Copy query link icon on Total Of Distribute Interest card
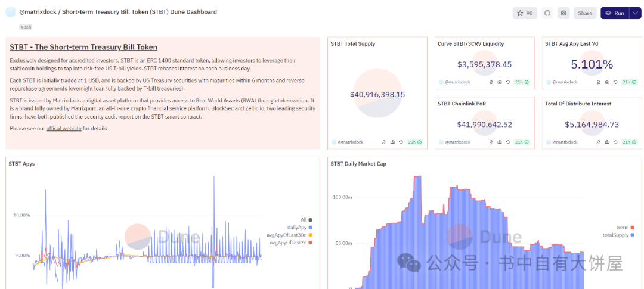This screenshot has height=289, width=644. pyautogui.click(x=599, y=142)
